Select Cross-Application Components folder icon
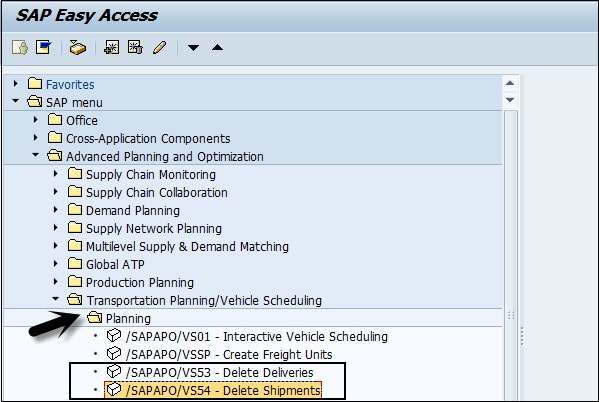 pyautogui.click(x=55, y=137)
